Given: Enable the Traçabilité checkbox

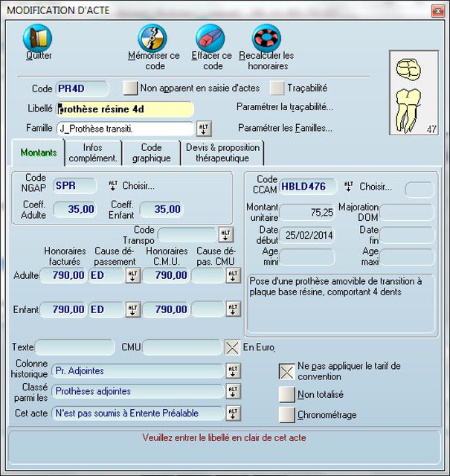Looking at the screenshot, I should coord(277,88).
